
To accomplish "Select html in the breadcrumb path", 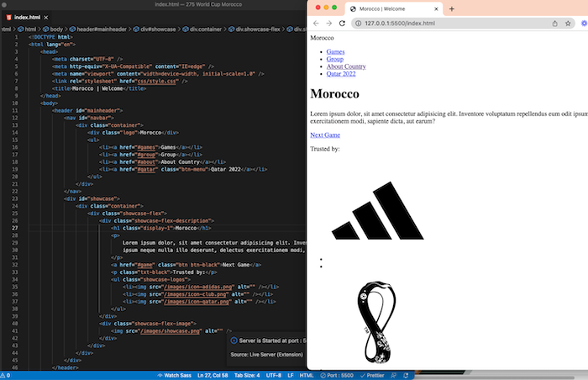I will [x=27, y=29].
